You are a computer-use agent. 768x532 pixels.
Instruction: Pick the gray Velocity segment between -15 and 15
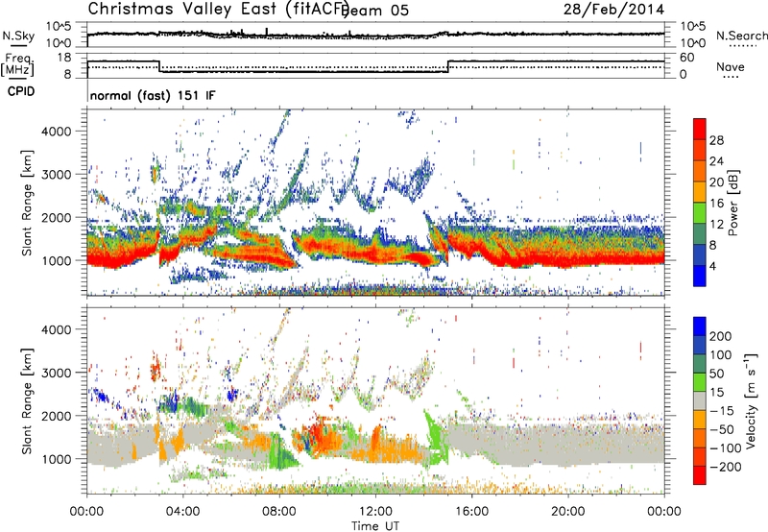tap(700, 400)
